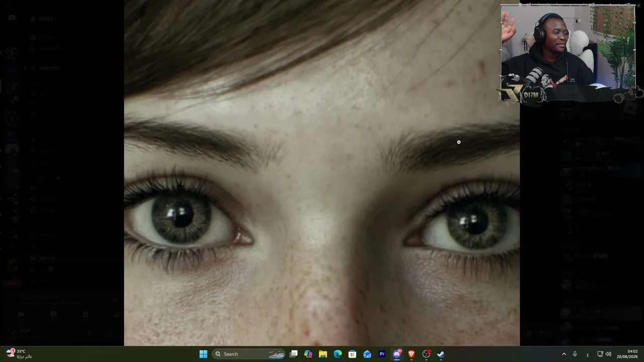644x362 pixels.
Task: Open network settings from the tray
Action: tap(600, 354)
